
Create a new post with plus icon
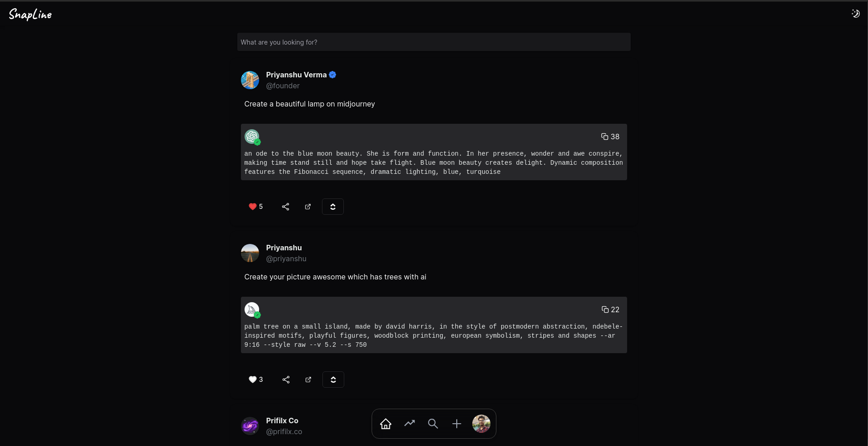[x=457, y=424]
